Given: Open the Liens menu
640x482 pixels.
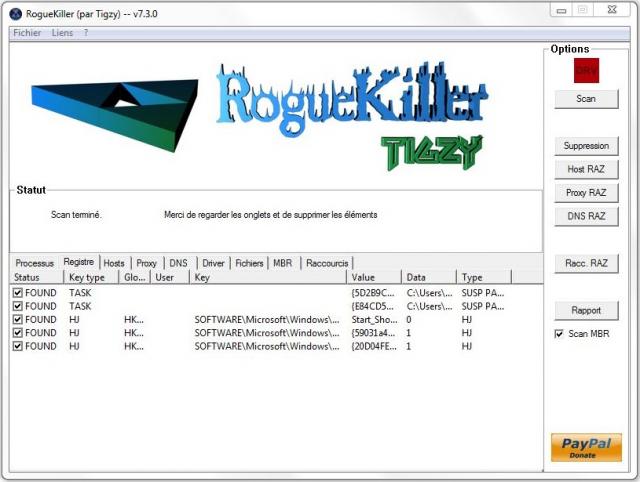Looking at the screenshot, I should coord(62,33).
